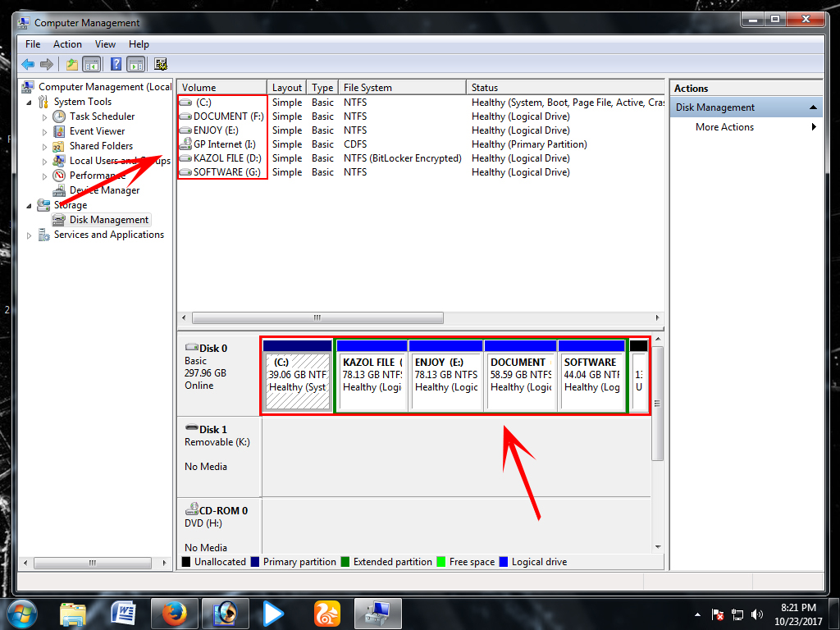Click the GP Internet (I:) CD icon
Screen dimensions: 840x630
point(186,144)
